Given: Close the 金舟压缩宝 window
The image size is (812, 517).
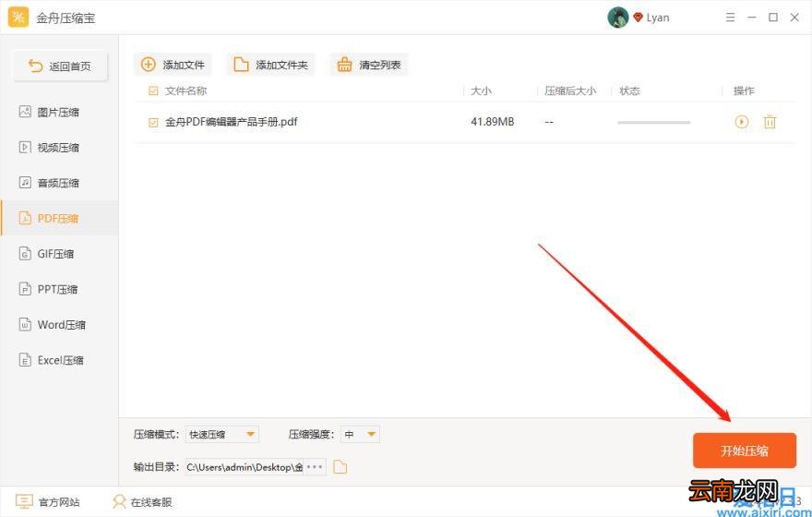Looking at the screenshot, I should tap(794, 18).
